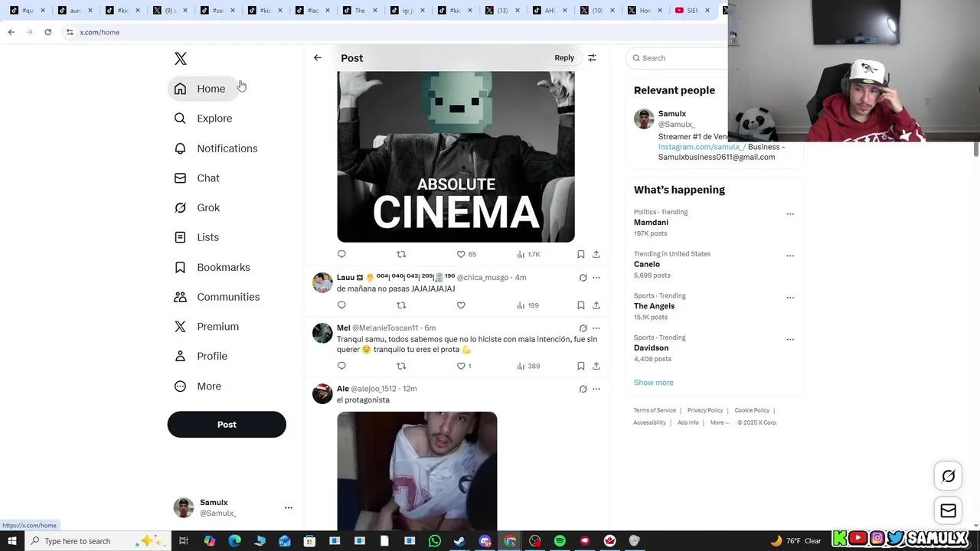The width and height of the screenshot is (980, 551).
Task: Open the instagram.com/samulx_ link
Action: click(701, 147)
